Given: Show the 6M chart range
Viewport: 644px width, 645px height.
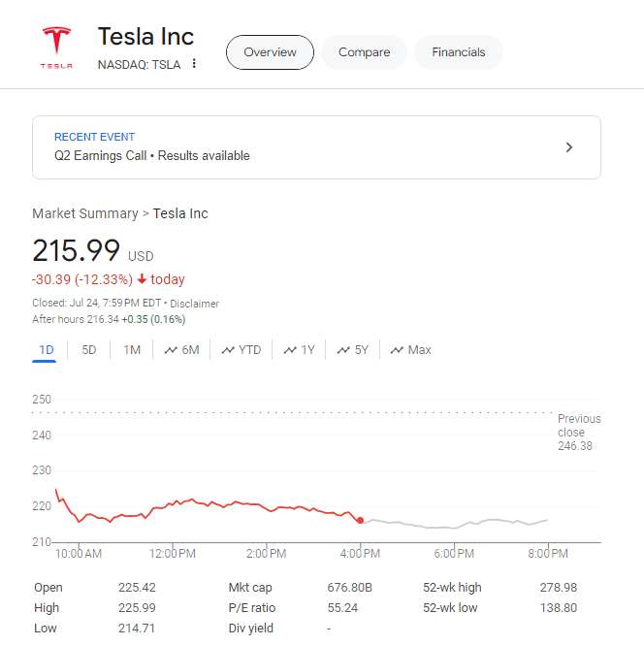Looking at the screenshot, I should [x=181, y=350].
